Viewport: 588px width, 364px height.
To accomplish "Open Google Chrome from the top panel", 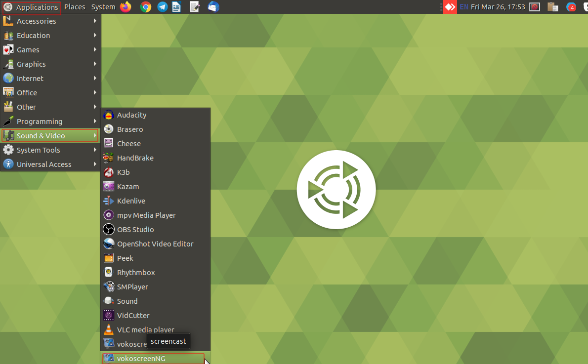I will tap(145, 7).
